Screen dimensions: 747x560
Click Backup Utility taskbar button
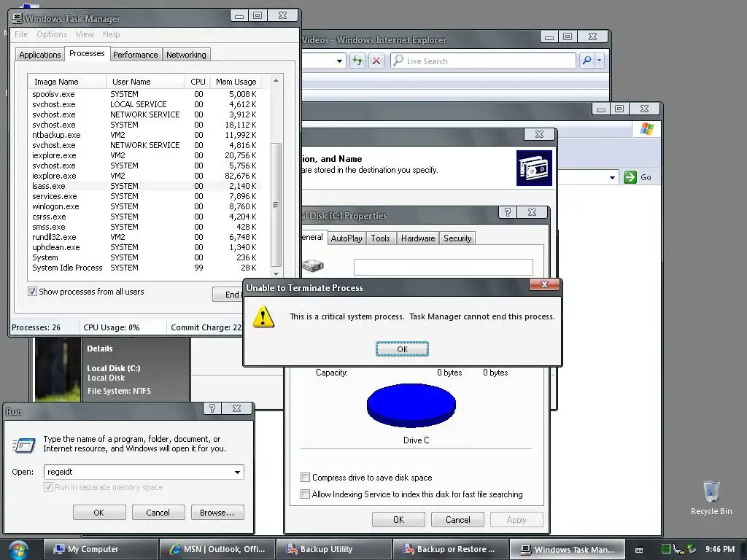pos(333,549)
